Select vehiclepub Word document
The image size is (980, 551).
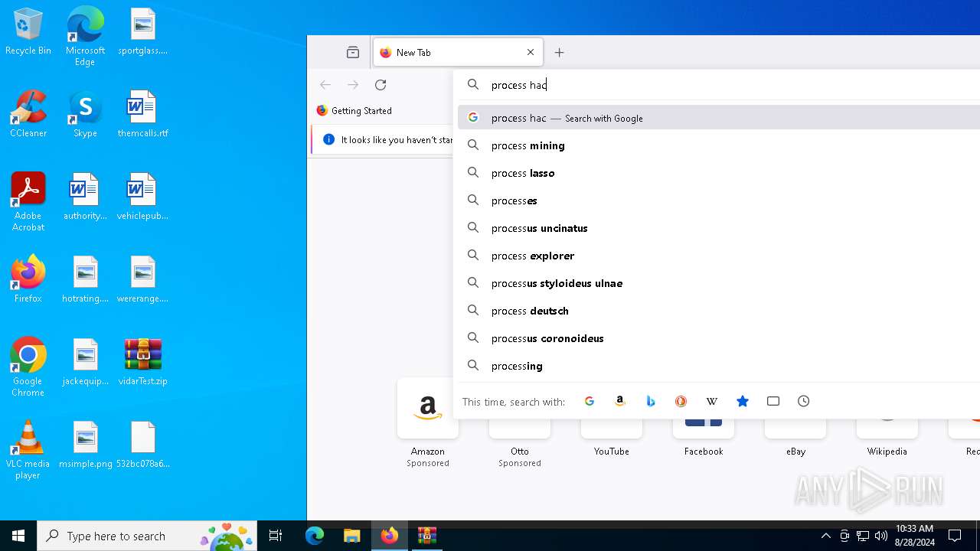(x=143, y=197)
